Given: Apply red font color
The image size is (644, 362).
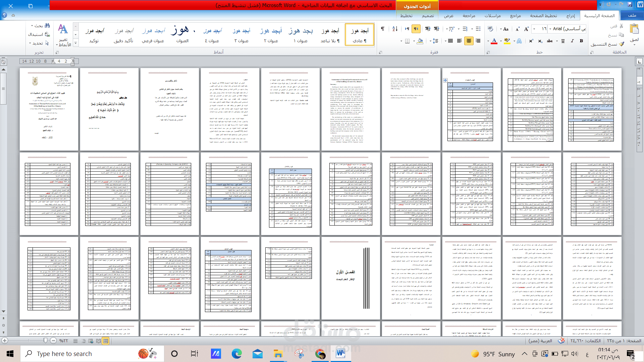Looking at the screenshot, I should pyautogui.click(x=494, y=41).
